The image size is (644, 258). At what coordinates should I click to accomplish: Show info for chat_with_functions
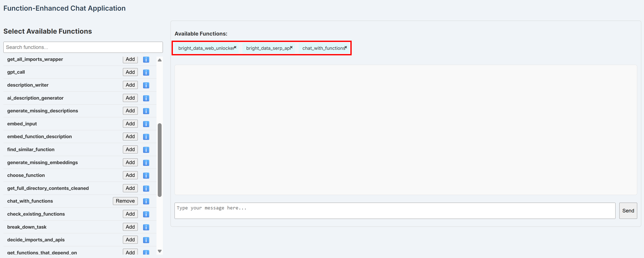tap(146, 201)
